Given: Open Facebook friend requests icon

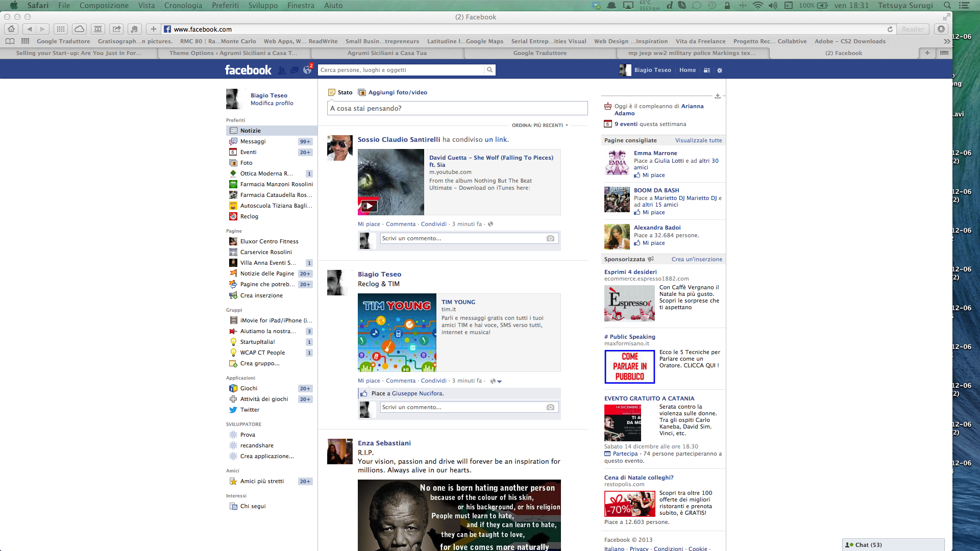Looking at the screenshot, I should (282, 70).
